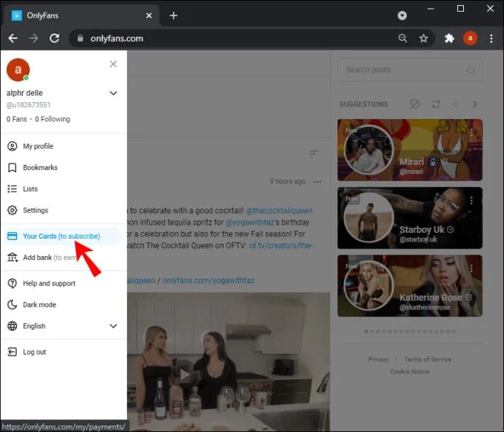
Task: Close the OnlyFans tab
Action: click(149, 15)
